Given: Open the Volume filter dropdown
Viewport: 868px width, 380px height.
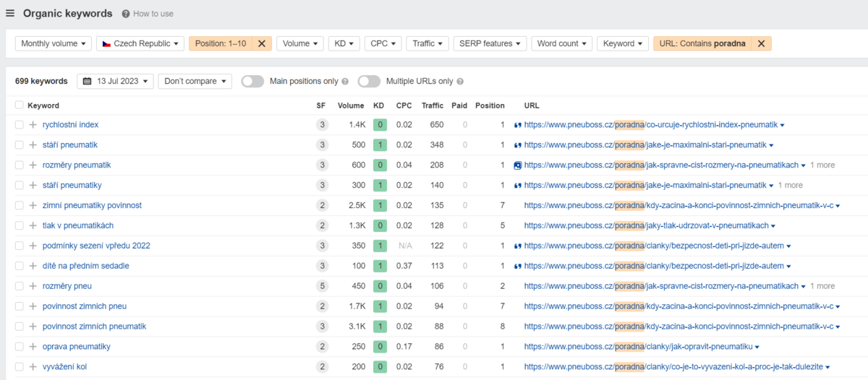Looking at the screenshot, I should (x=300, y=43).
